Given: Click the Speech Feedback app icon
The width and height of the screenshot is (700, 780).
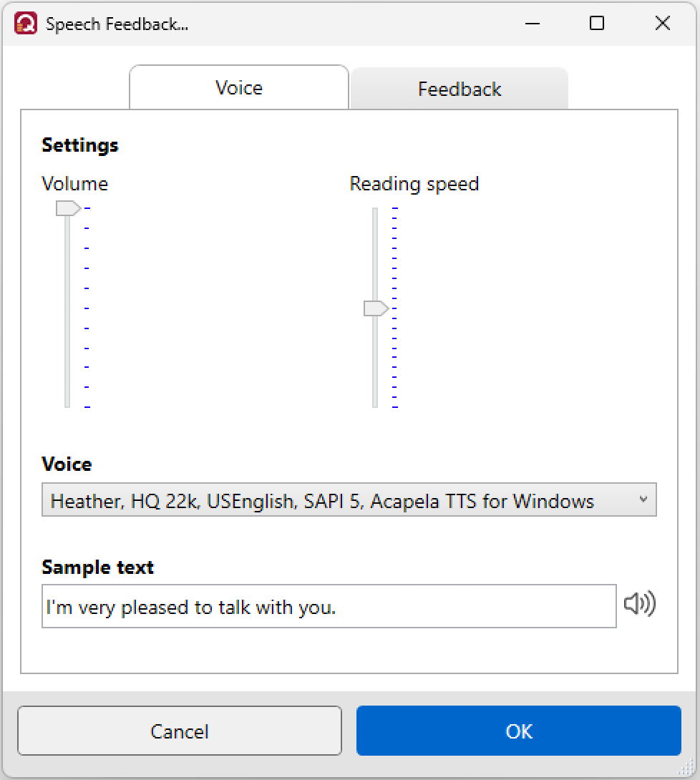Looking at the screenshot, I should pyautogui.click(x=25, y=24).
